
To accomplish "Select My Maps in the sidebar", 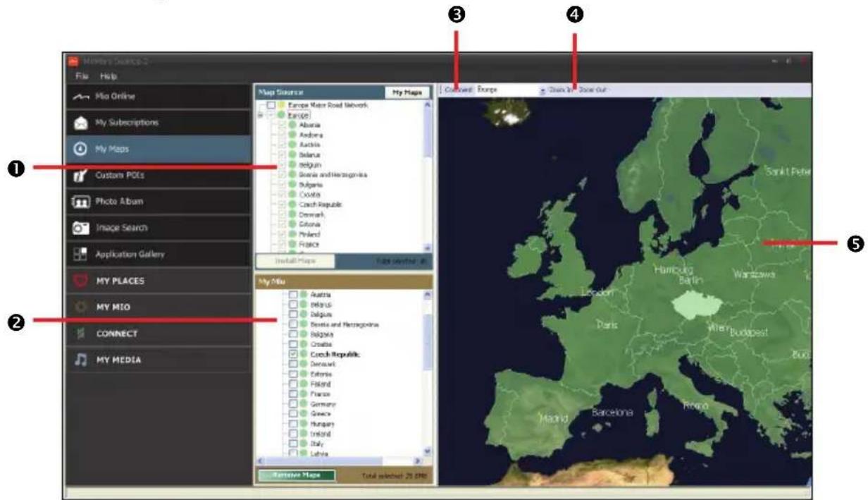I will (x=159, y=149).
